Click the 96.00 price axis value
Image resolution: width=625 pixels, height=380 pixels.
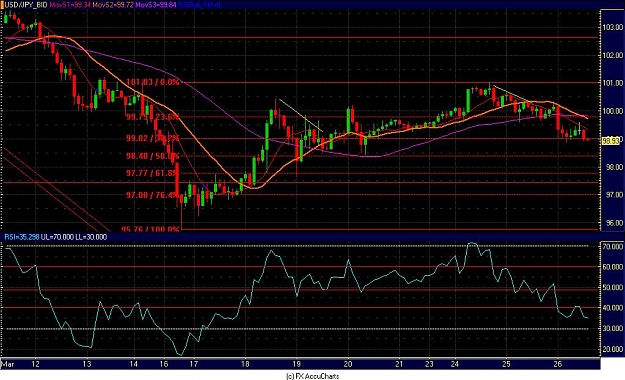point(613,223)
